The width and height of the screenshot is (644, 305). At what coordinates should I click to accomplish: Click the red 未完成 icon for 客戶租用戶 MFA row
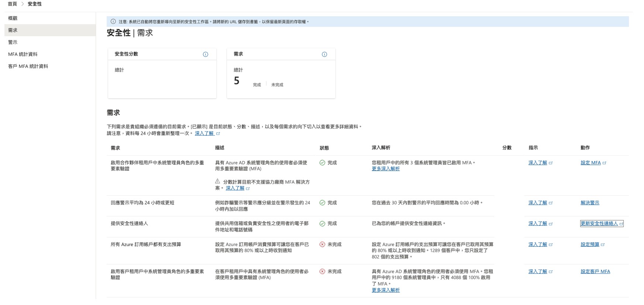pyautogui.click(x=322, y=271)
